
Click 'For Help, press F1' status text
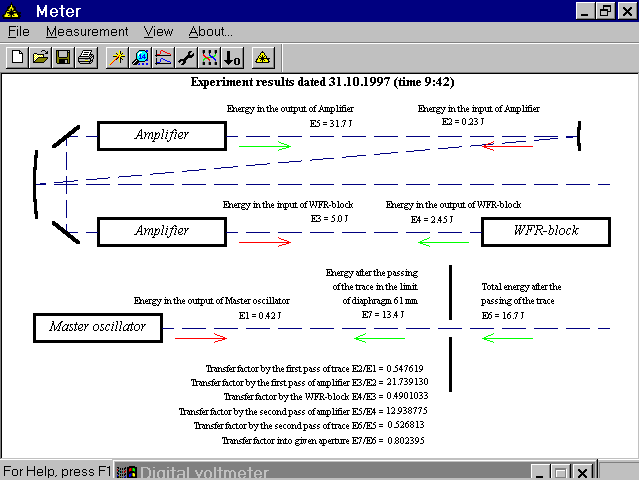point(57,471)
